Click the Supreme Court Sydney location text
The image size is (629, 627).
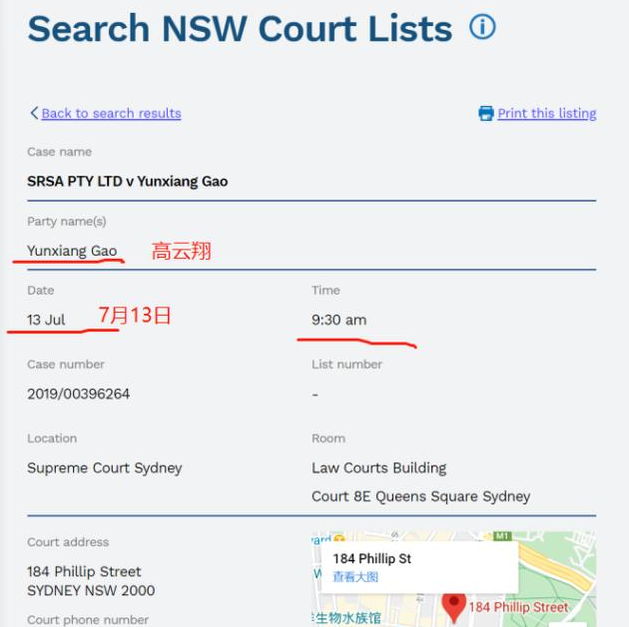[104, 468]
